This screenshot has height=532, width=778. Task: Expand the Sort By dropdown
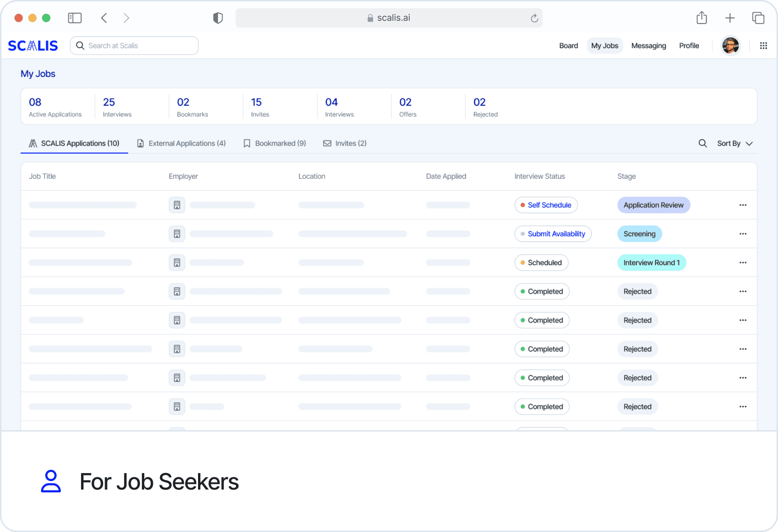[x=735, y=143]
